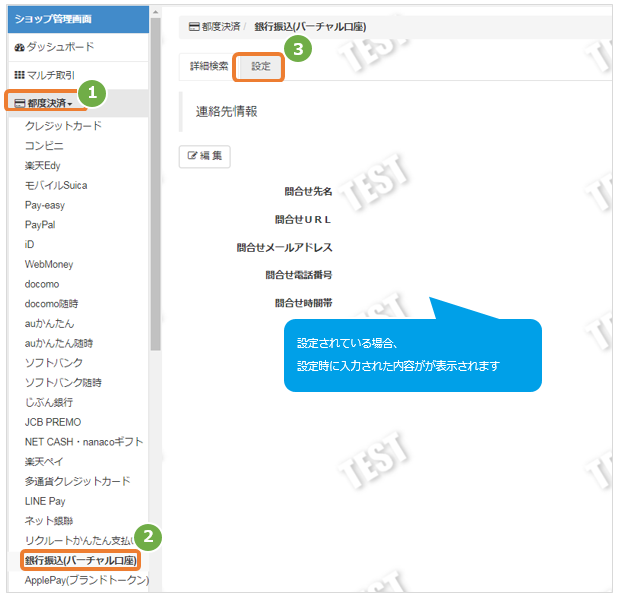Open WebMoney in the sidebar
This screenshot has height=603, width=622.
pyautogui.click(x=49, y=264)
